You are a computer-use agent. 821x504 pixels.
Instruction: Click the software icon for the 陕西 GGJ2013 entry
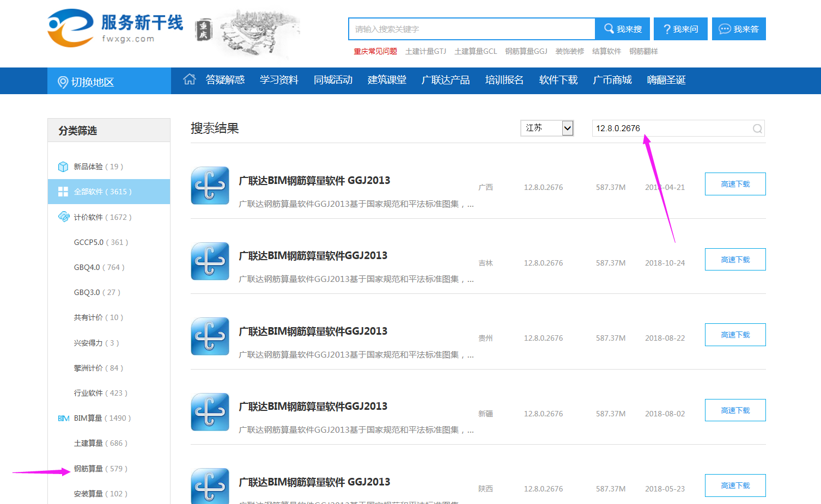210,486
